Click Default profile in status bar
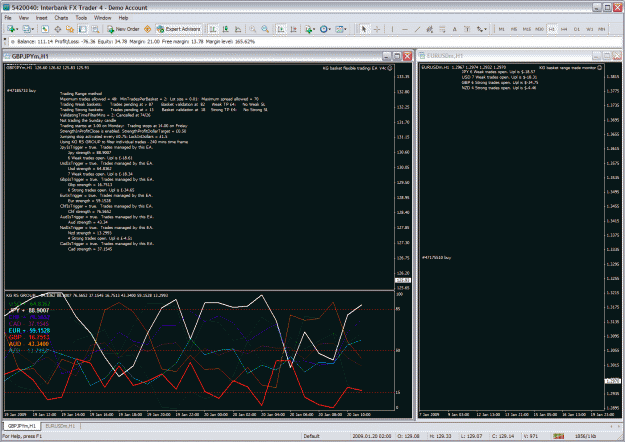 coord(311,436)
